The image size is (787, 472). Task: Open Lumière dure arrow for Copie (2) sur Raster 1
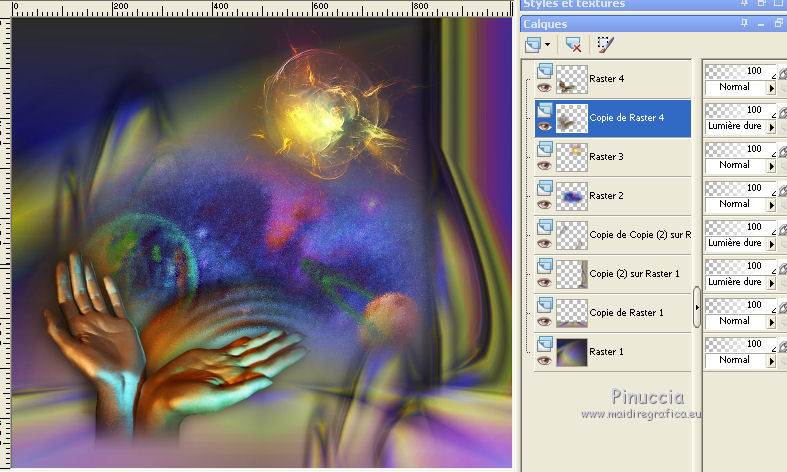click(x=771, y=283)
